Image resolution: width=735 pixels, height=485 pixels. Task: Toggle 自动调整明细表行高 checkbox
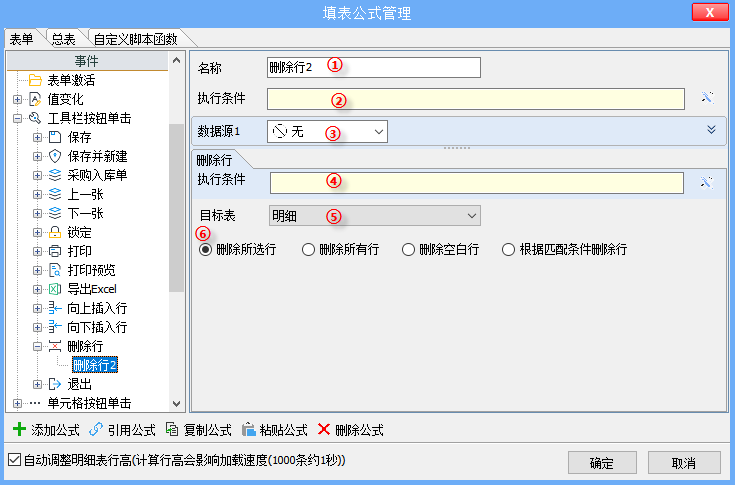point(15,460)
